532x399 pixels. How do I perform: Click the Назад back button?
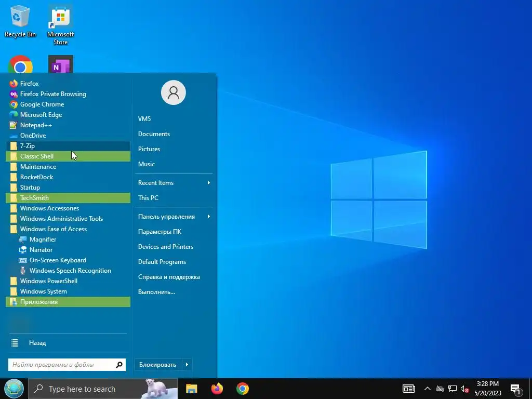(68, 343)
